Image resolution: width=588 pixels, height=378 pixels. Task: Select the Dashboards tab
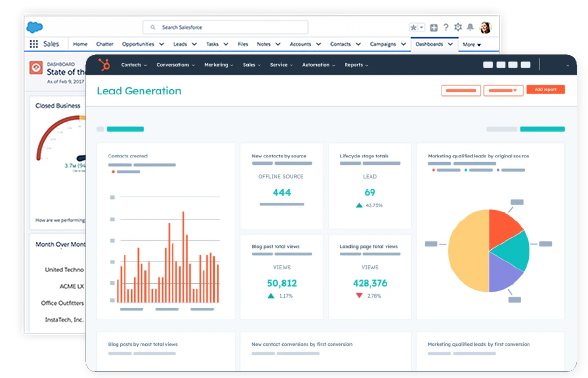click(429, 44)
